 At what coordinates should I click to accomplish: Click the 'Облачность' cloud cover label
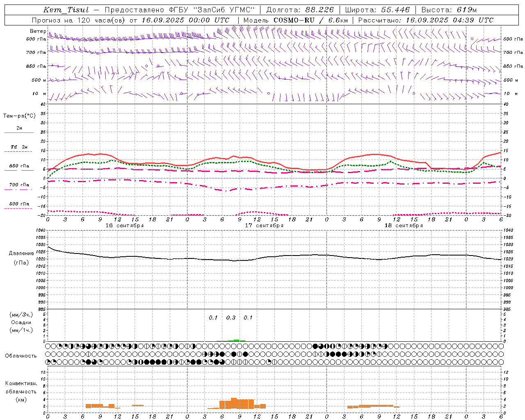[21, 356]
